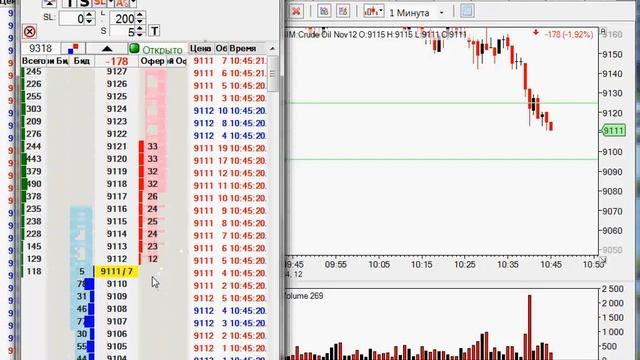Click the Volume 269 indicator label
640x360 pixels.
coord(303,296)
